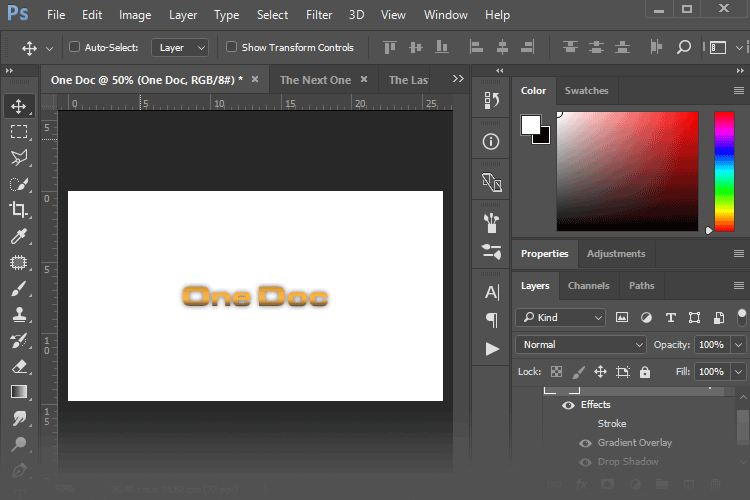750x500 pixels.
Task: Select the Dodge tool
Action: (x=19, y=444)
